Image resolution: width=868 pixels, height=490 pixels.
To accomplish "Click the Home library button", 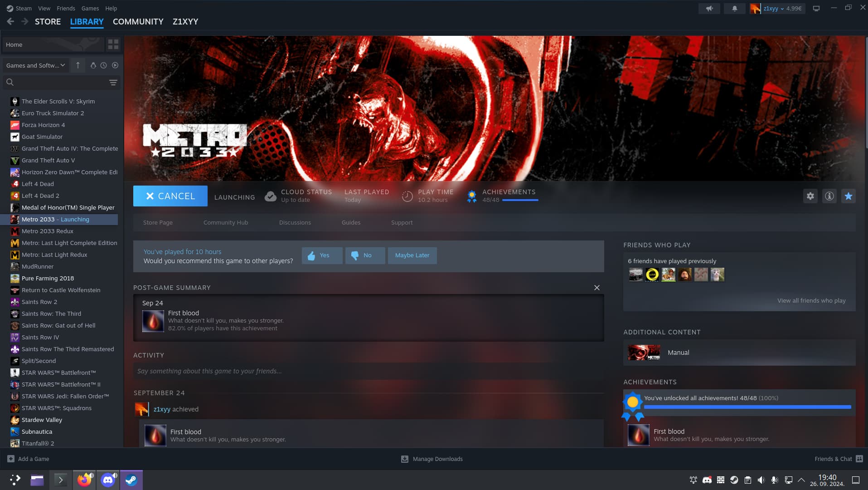I will point(53,44).
